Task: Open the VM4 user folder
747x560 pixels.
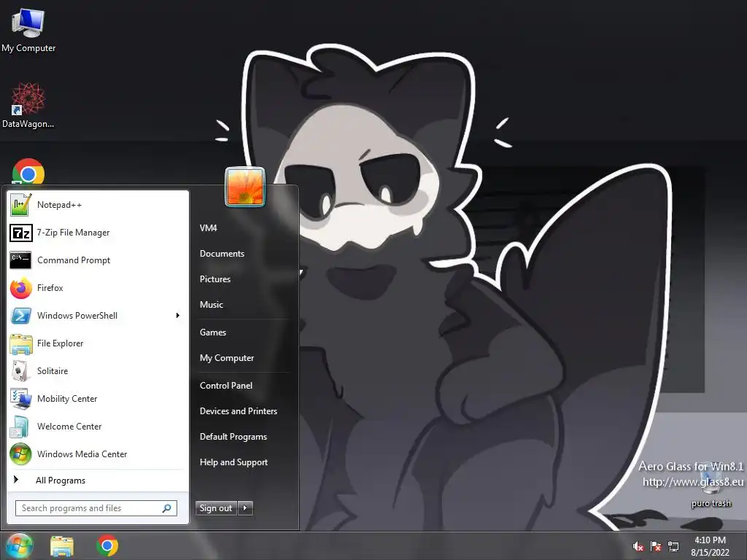Action: (208, 228)
